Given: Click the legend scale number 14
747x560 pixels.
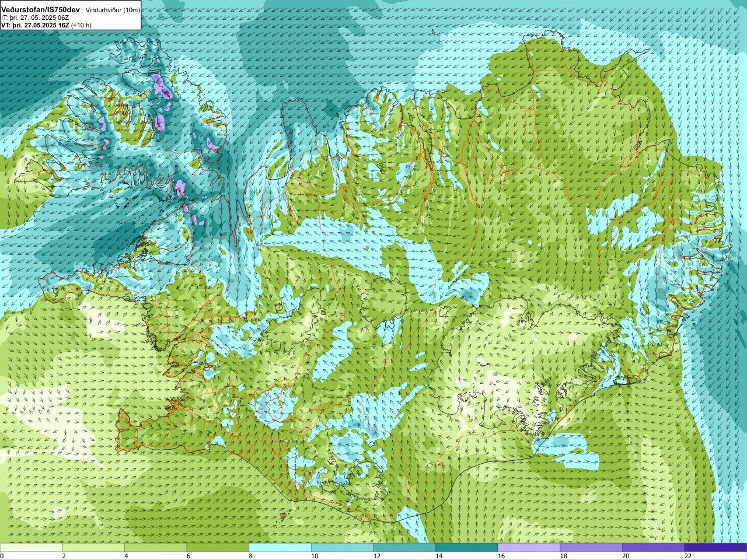Looking at the screenshot, I should click(x=438, y=556).
